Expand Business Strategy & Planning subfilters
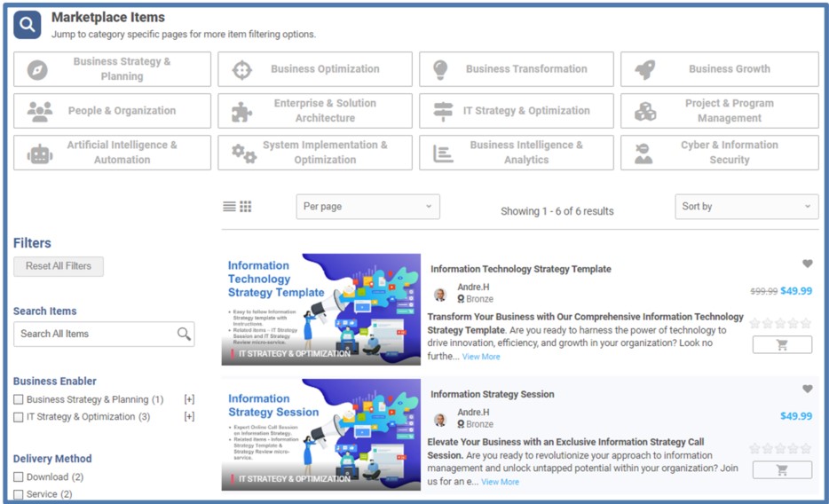 point(189,399)
